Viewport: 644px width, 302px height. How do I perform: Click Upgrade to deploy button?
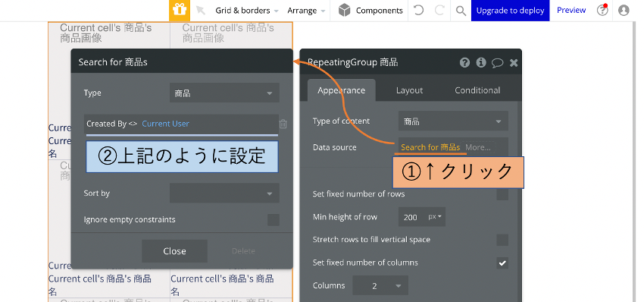click(x=510, y=11)
